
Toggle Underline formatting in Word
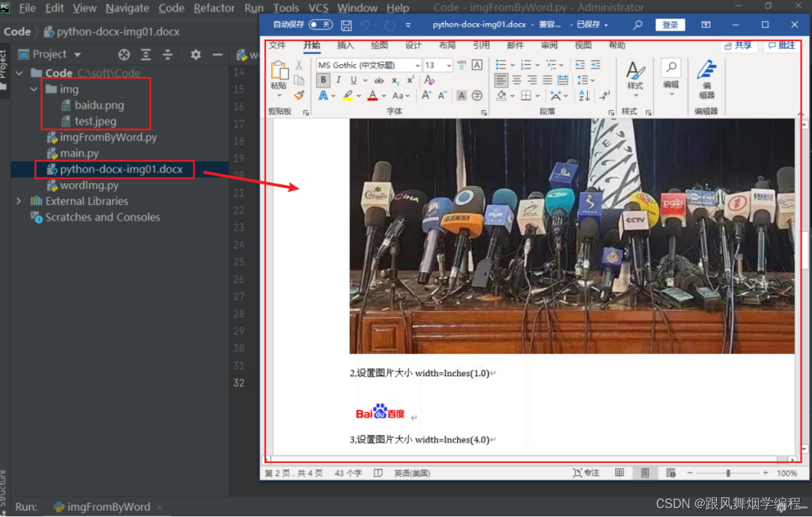353,80
